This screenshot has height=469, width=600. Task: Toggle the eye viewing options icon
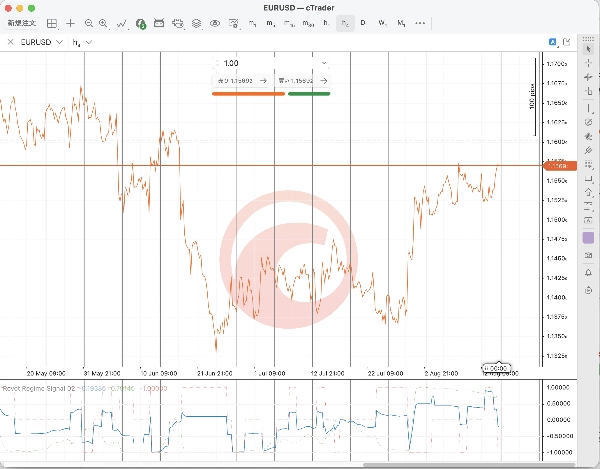(215, 23)
